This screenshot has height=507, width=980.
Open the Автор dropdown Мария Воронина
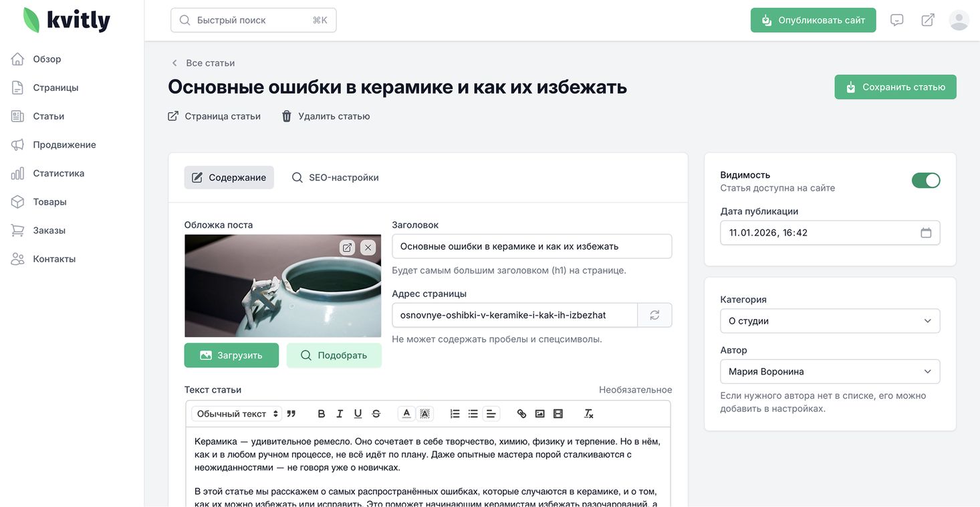tap(830, 372)
